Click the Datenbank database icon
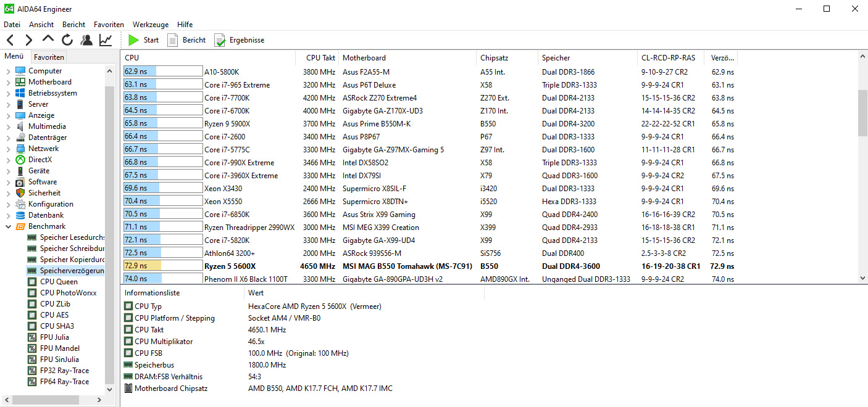868x407 pixels. pyautogui.click(x=20, y=215)
